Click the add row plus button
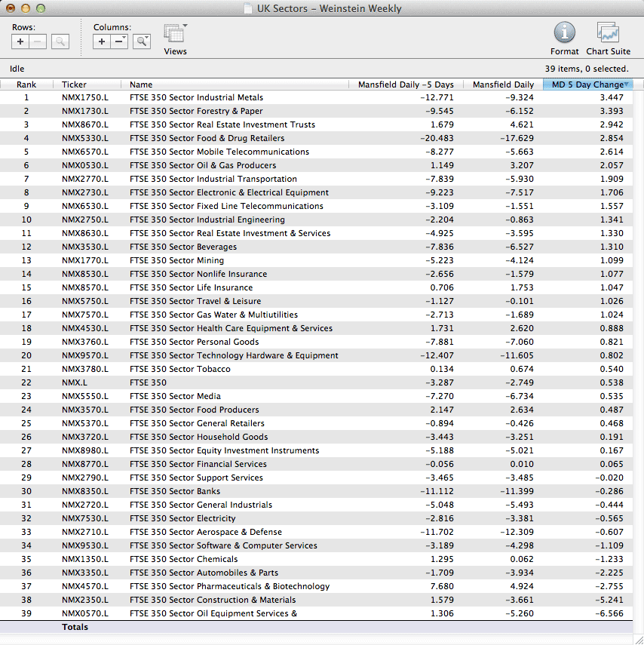The image size is (644, 645). (20, 42)
